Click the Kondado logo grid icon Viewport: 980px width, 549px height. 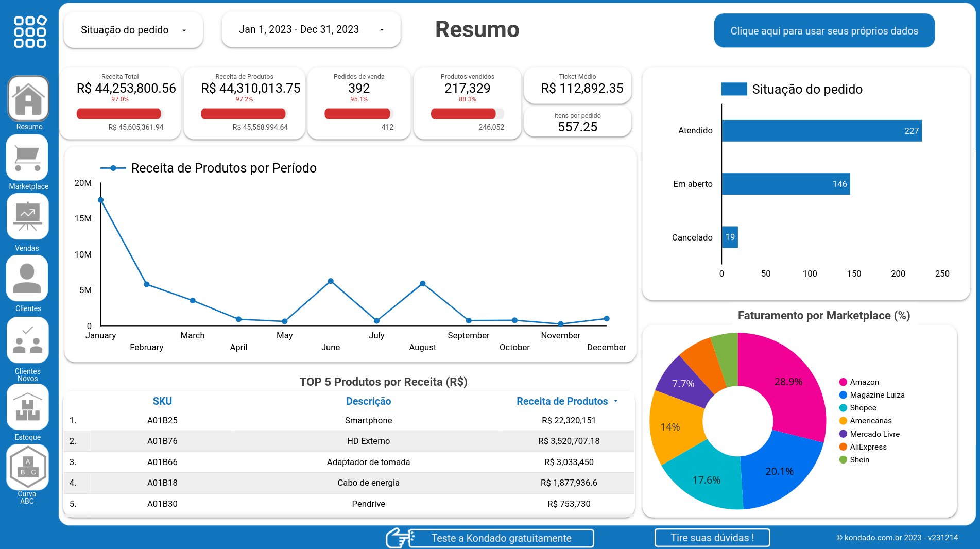pos(29,32)
